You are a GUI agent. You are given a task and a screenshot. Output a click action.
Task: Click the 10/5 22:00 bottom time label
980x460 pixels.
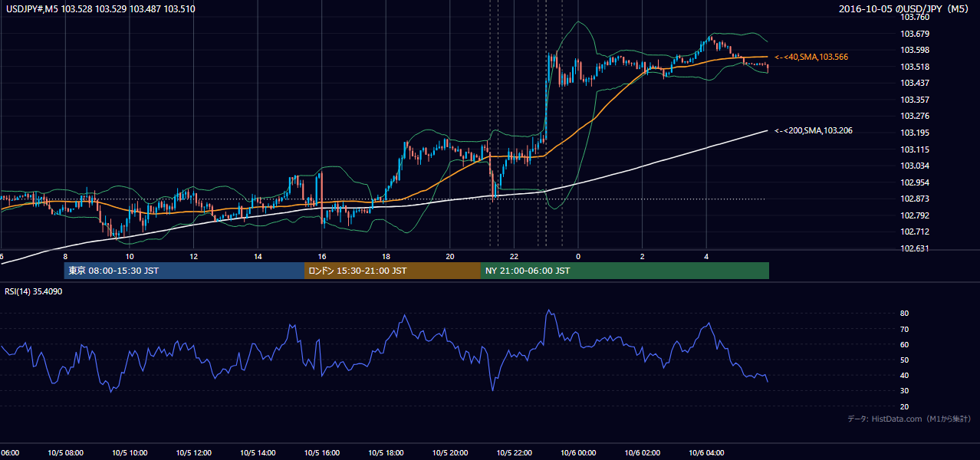coord(514,453)
